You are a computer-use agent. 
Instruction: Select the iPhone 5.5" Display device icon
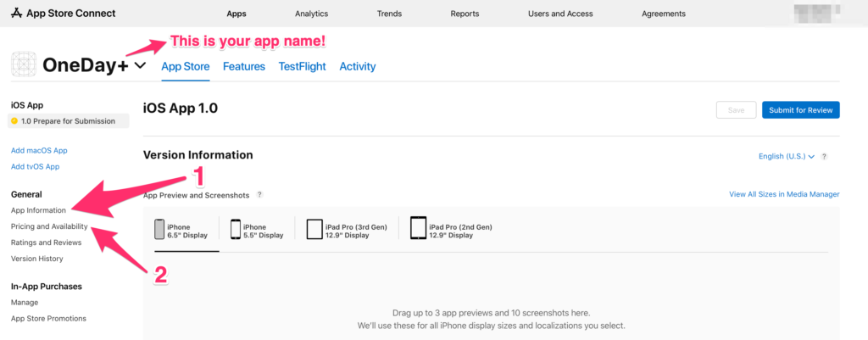pyautogui.click(x=236, y=229)
